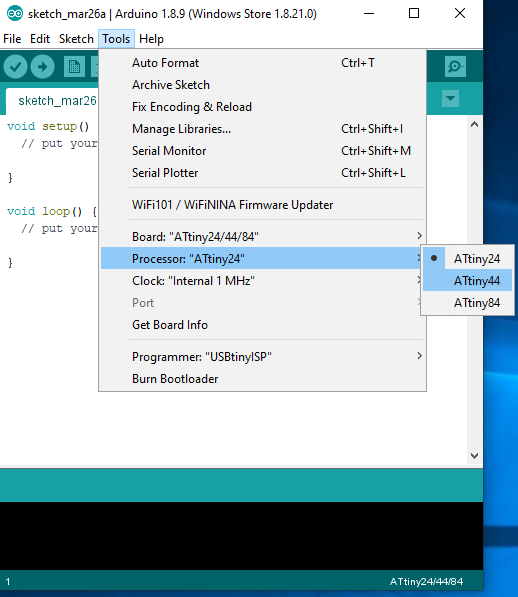Click the editor scrollbar up arrow
The image size is (518, 597).
[474, 125]
